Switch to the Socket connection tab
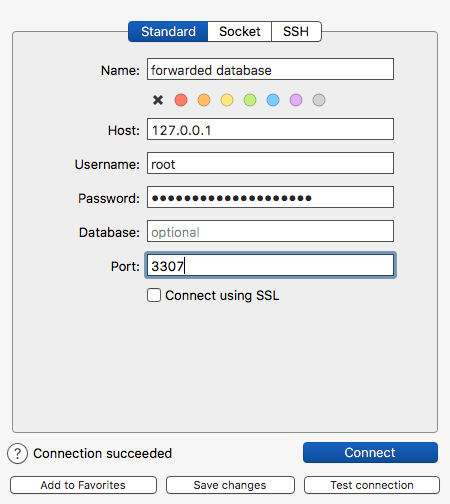450x504 pixels. [240, 32]
